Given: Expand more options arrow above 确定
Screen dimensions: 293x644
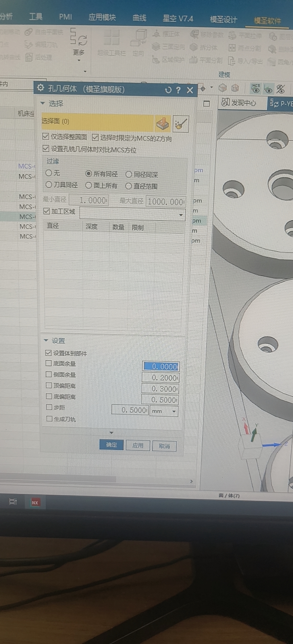Looking at the screenshot, I should click(x=111, y=433).
